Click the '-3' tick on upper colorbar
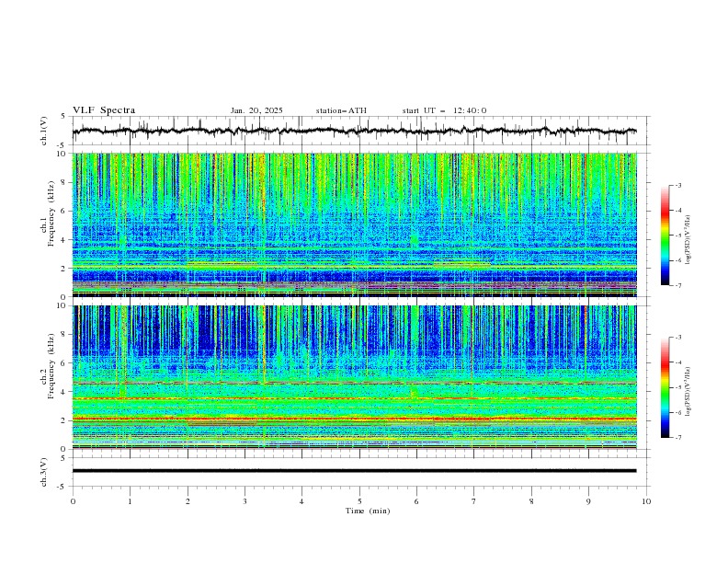This screenshot has width=728, height=563. [678, 185]
